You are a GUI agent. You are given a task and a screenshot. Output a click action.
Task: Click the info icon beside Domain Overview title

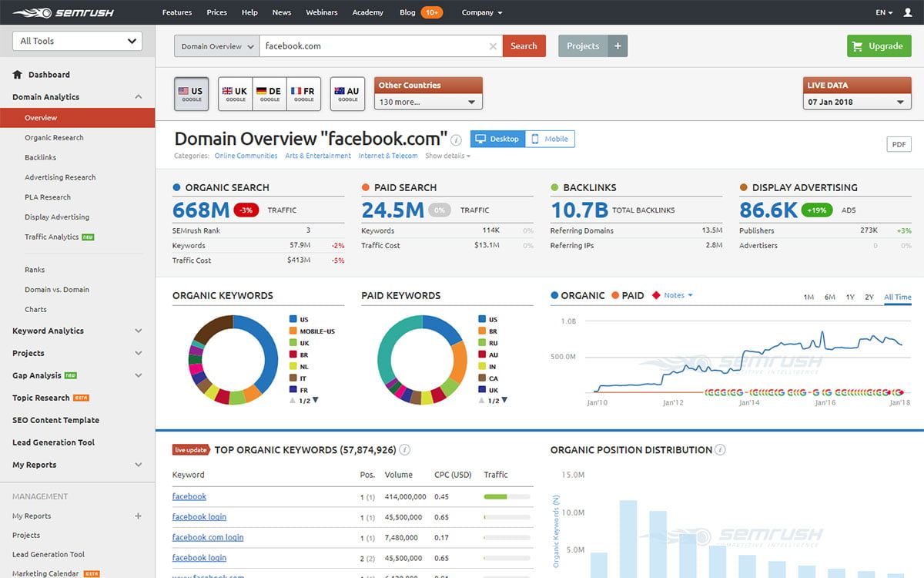tap(457, 140)
